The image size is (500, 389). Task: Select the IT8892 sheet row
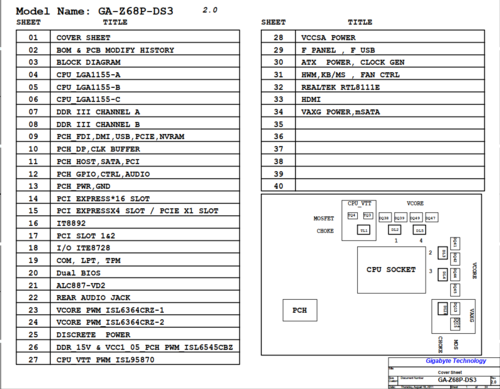pos(128,223)
